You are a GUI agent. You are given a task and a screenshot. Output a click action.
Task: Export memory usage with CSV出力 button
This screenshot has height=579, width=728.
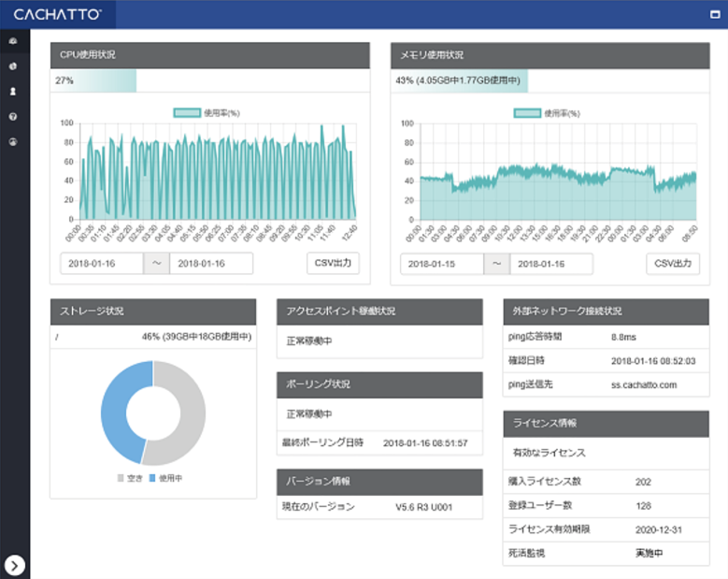click(673, 263)
